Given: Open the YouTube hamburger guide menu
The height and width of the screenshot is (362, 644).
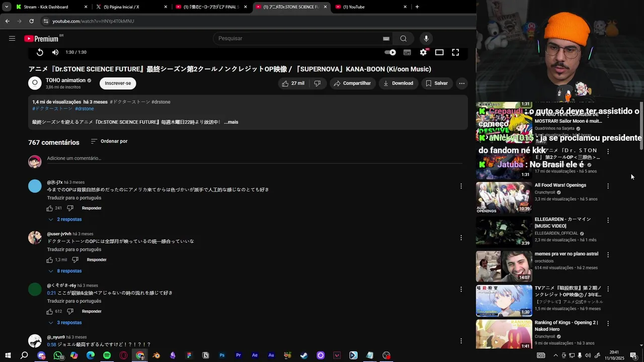Looking at the screenshot, I should point(12,39).
